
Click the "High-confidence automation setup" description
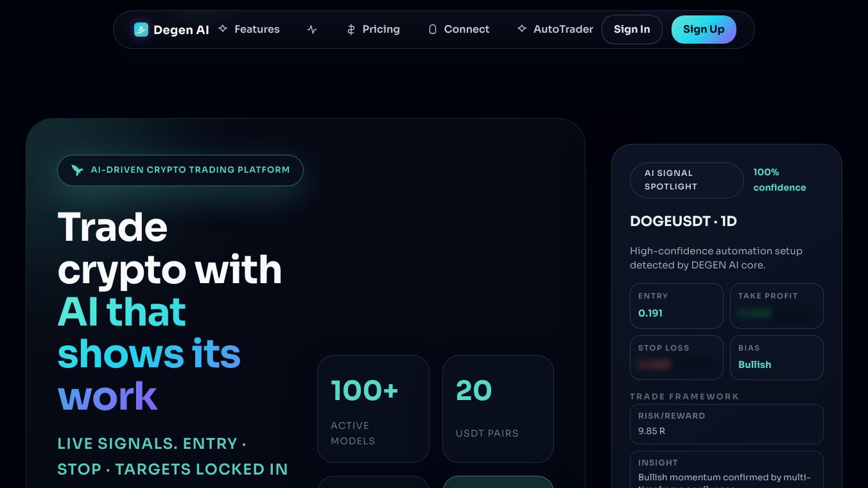click(x=716, y=258)
